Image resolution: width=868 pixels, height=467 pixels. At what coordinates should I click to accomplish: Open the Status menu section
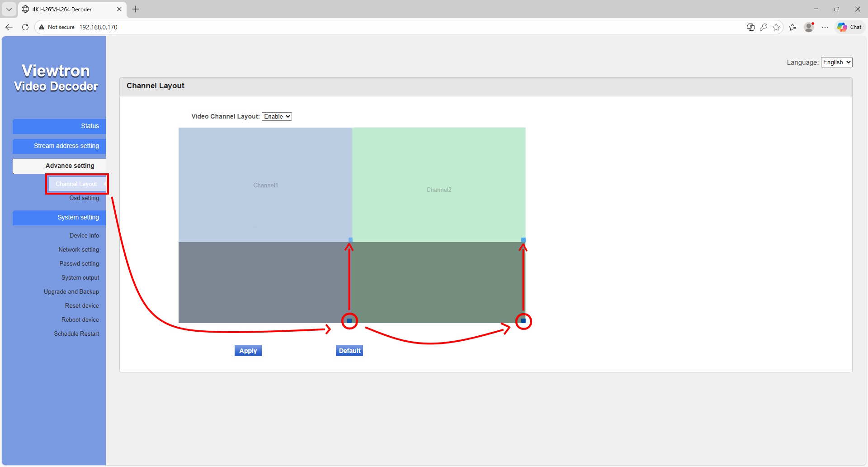(59, 126)
